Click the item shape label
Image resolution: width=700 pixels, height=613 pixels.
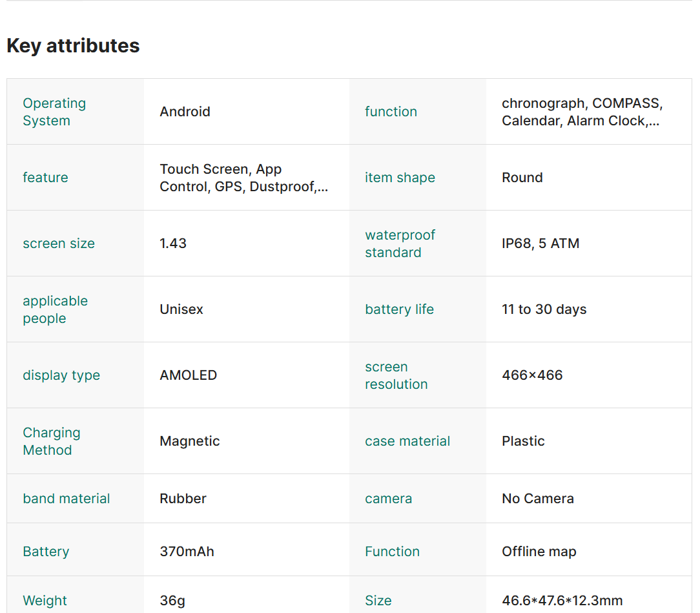pos(400,178)
